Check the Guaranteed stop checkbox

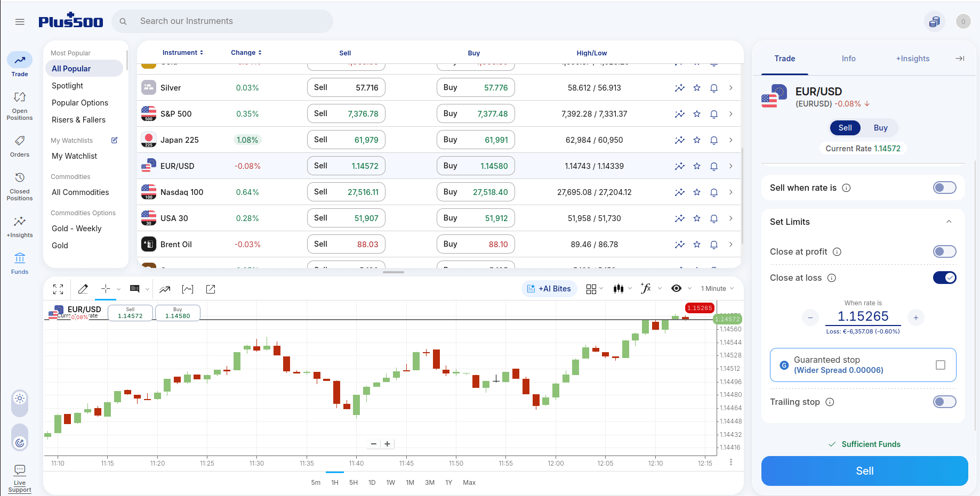pos(941,365)
